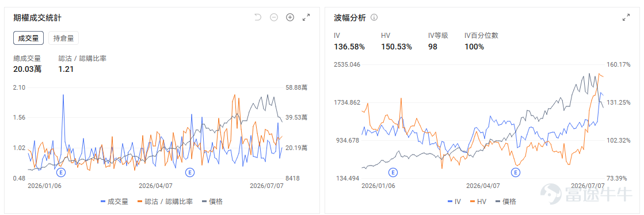Image resolution: width=644 pixels, height=215 pixels.
Task: Click the 131.25% axis label
Action: point(618,102)
